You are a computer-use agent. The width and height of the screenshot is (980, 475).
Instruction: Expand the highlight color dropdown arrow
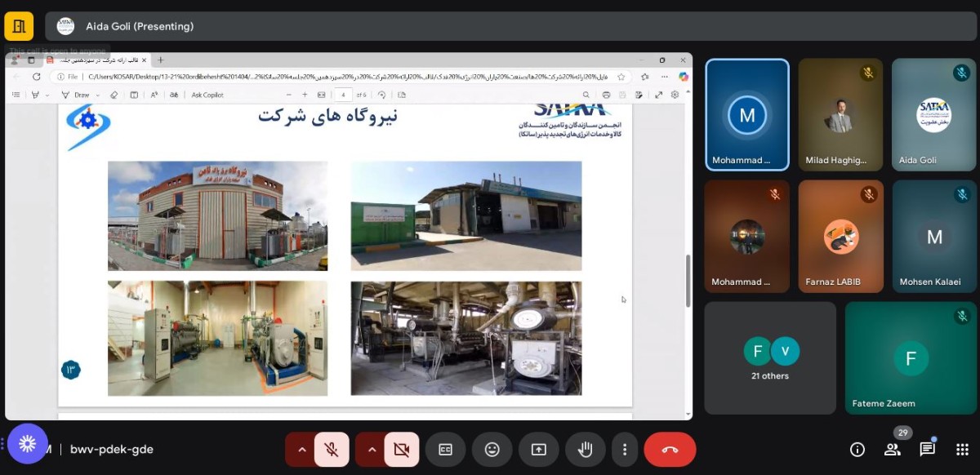[x=47, y=95]
